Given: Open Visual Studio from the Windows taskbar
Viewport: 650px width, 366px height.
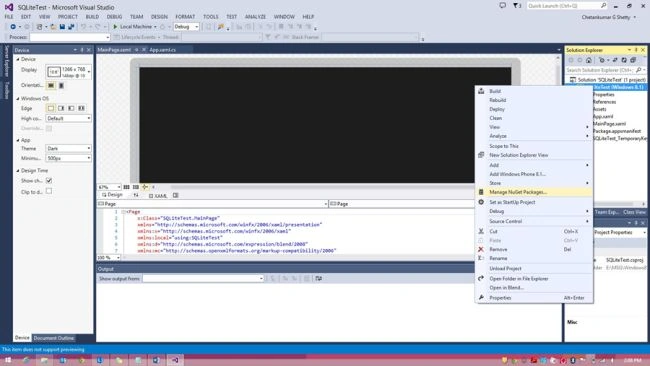Looking at the screenshot, I should [x=175, y=360].
